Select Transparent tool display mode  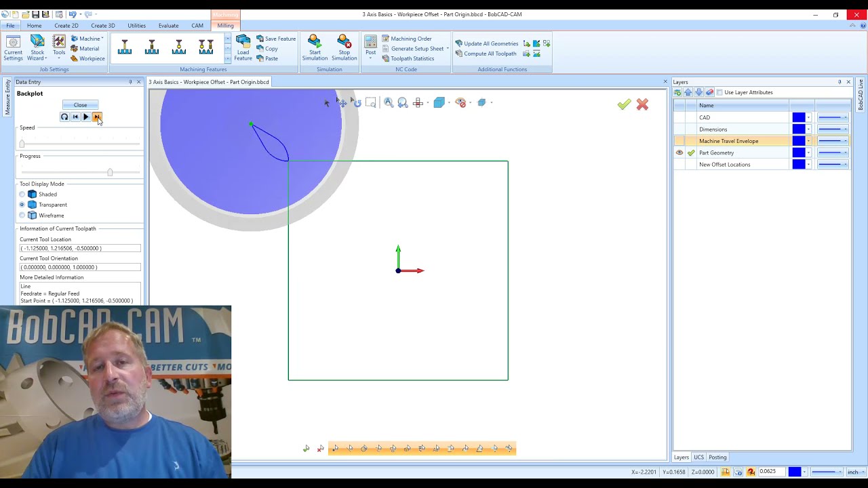(22, 205)
